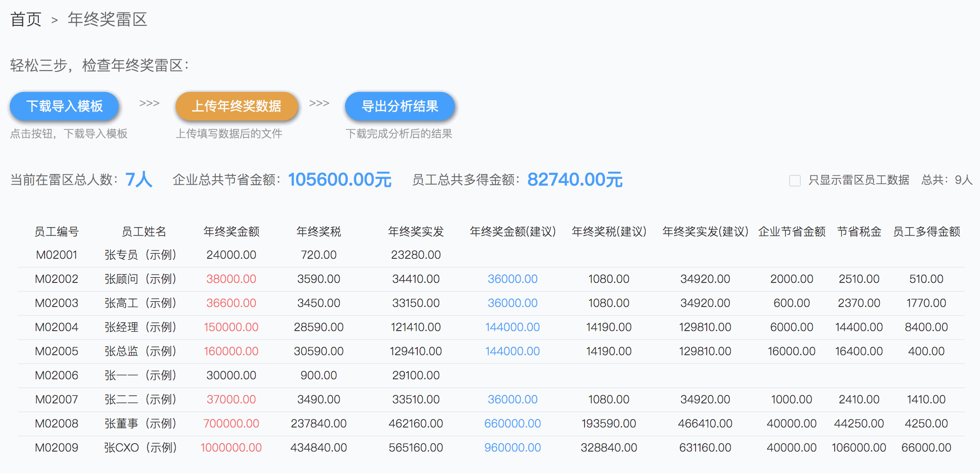Go to 首页 in the breadcrumb
The width and height of the screenshot is (980, 473).
[x=26, y=20]
